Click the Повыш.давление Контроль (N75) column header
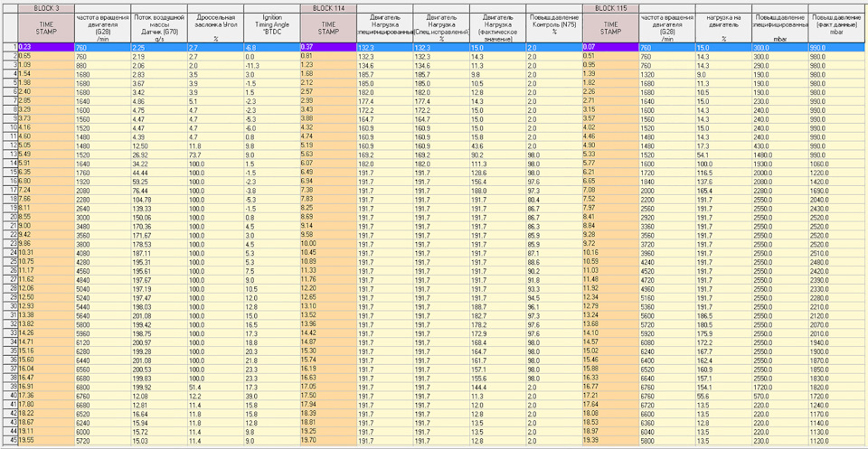Viewport: 868px width, 449px height. [x=553, y=28]
